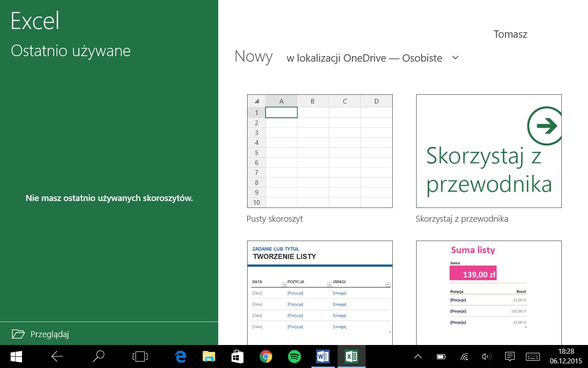Viewport: 588px width, 368px height.
Task: Click the Nowy heading
Action: 254,56
